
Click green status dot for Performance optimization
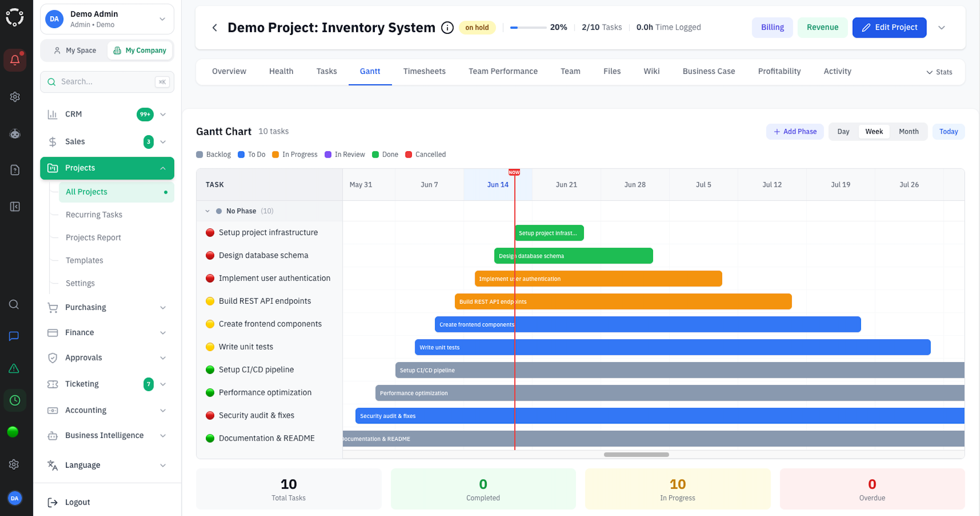[210, 393]
